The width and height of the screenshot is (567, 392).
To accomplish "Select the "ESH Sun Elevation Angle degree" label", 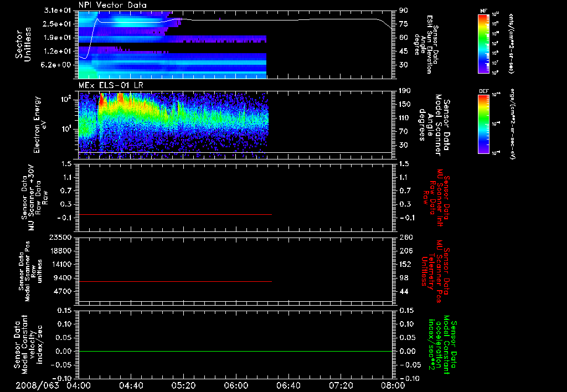I will [426, 44].
